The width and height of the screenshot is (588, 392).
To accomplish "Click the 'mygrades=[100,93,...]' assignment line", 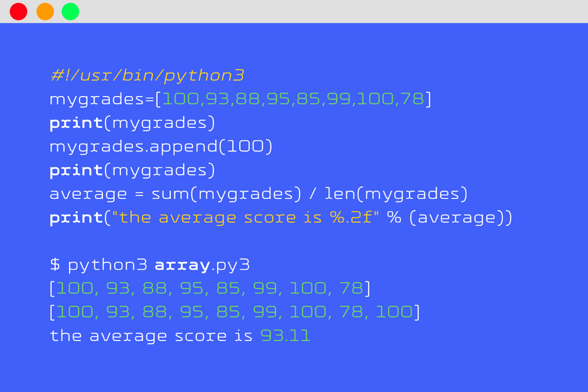I will (x=240, y=99).
